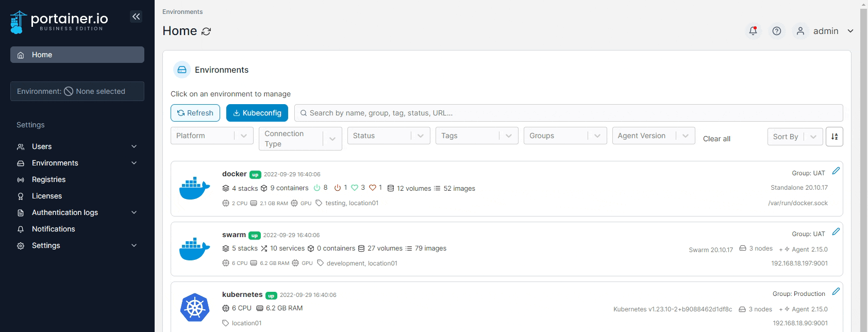The height and width of the screenshot is (332, 868).
Task: Open the Sort By dropdown
Action: coord(795,137)
